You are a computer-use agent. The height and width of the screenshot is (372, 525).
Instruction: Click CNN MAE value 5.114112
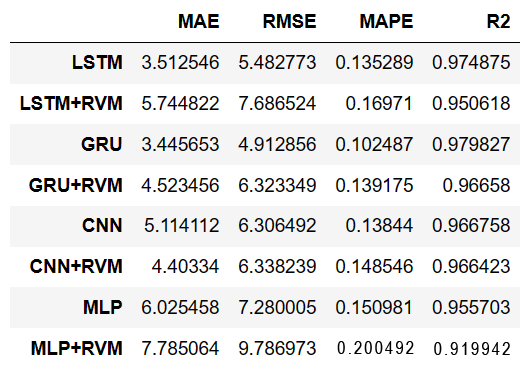point(182,225)
